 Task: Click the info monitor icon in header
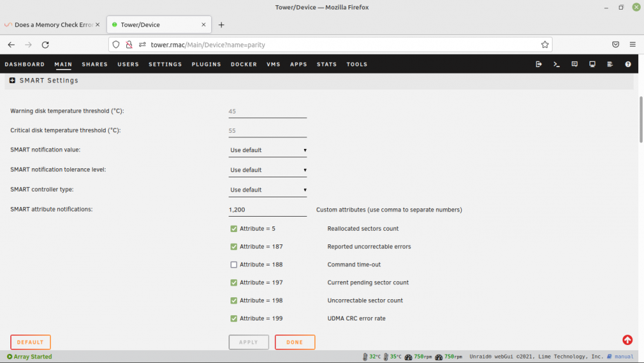[x=592, y=64]
